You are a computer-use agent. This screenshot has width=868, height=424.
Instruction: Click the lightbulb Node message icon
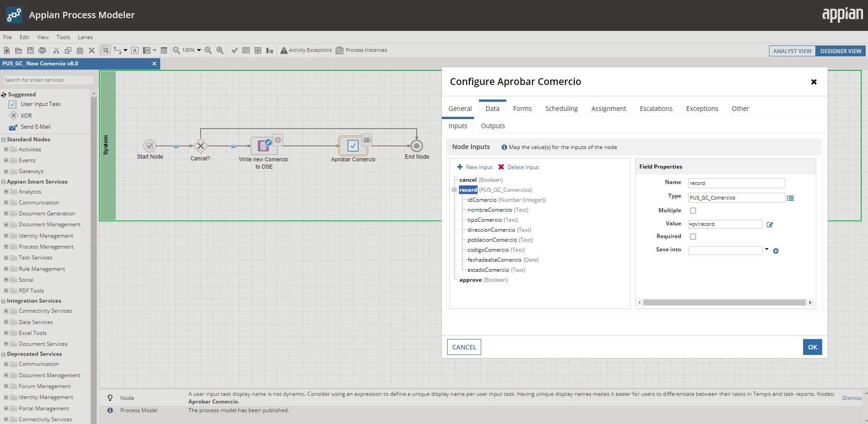[110, 398]
